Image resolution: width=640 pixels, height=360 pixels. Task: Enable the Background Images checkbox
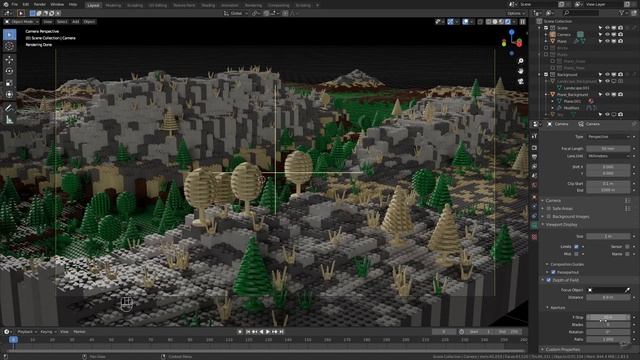pyautogui.click(x=549, y=216)
